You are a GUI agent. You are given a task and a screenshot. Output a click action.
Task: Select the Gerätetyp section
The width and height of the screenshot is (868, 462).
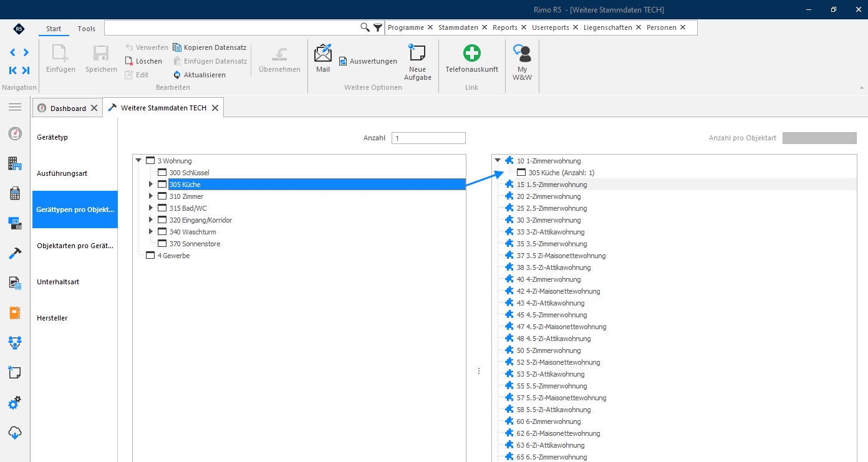pos(75,137)
